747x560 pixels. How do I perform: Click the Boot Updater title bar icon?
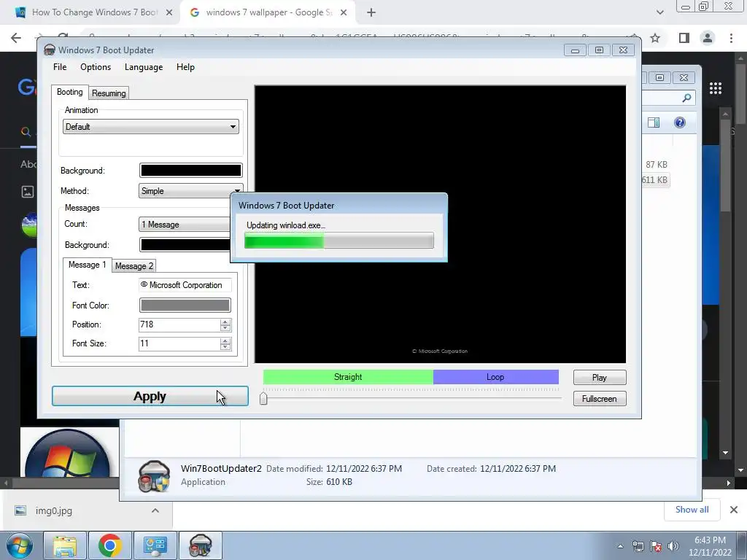tap(49, 50)
